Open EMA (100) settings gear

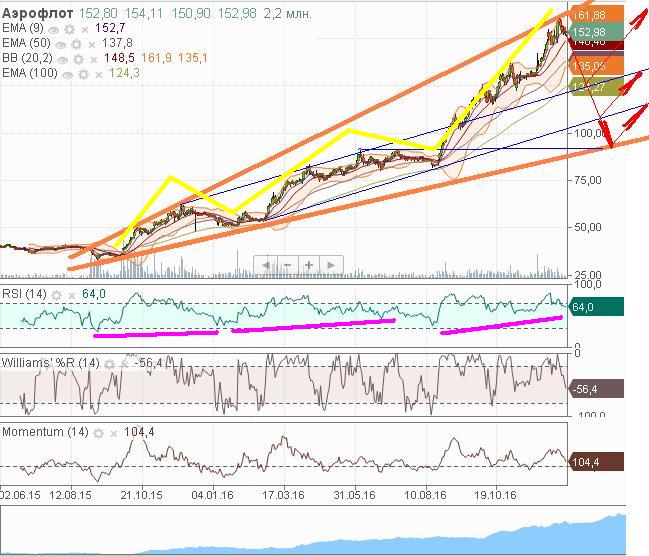point(84,75)
